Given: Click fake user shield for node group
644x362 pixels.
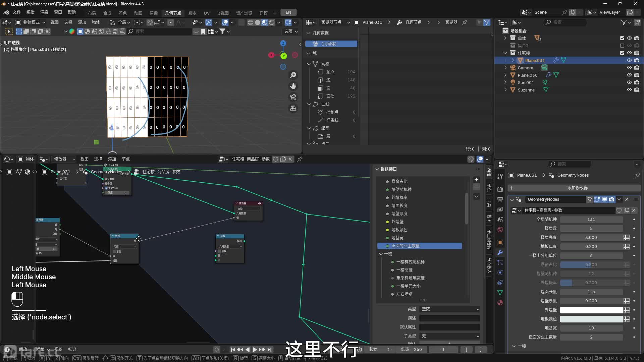Looking at the screenshot, I should [x=275, y=159].
